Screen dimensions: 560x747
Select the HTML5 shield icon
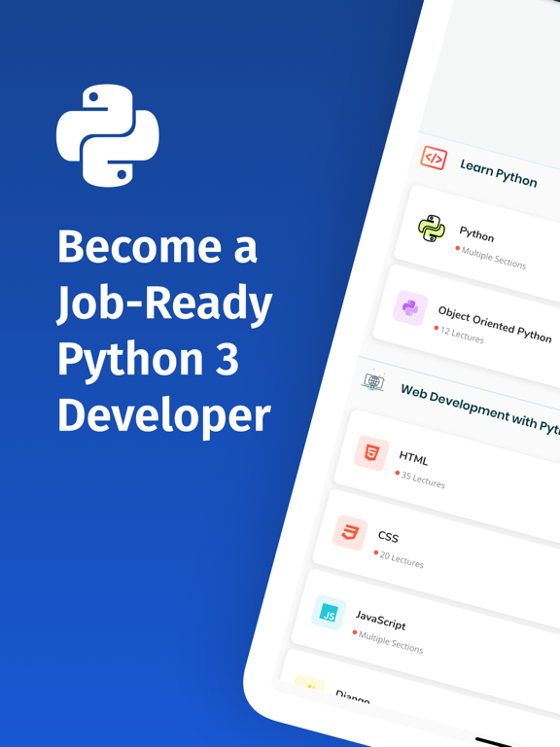(x=371, y=452)
